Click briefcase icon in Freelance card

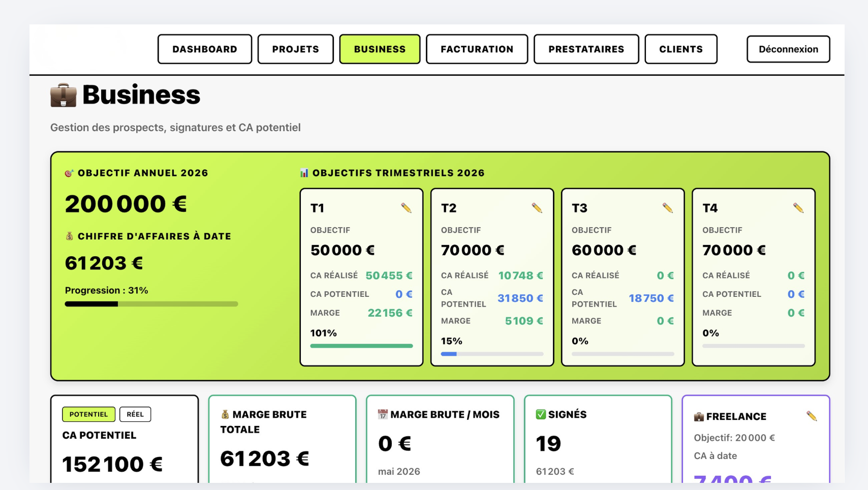click(699, 417)
